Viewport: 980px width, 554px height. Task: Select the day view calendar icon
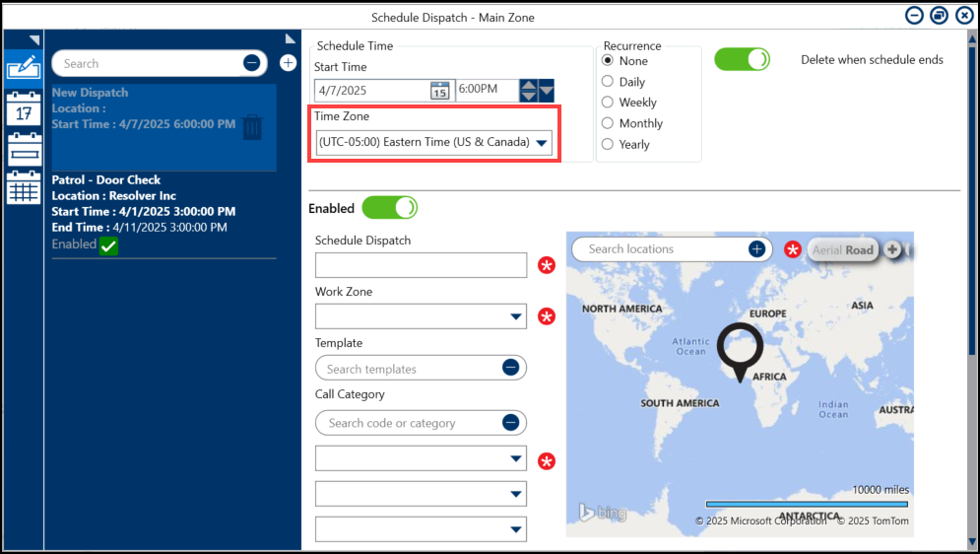24,109
